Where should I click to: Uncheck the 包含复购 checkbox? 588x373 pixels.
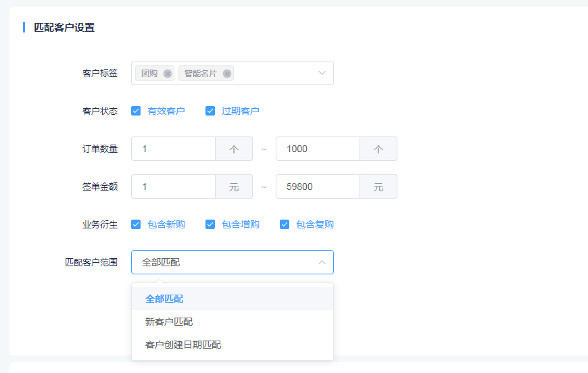285,224
